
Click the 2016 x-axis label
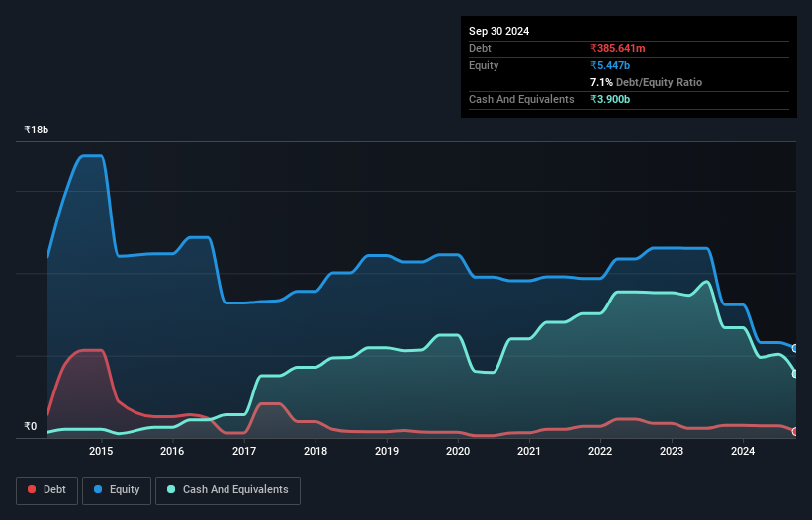point(172,451)
